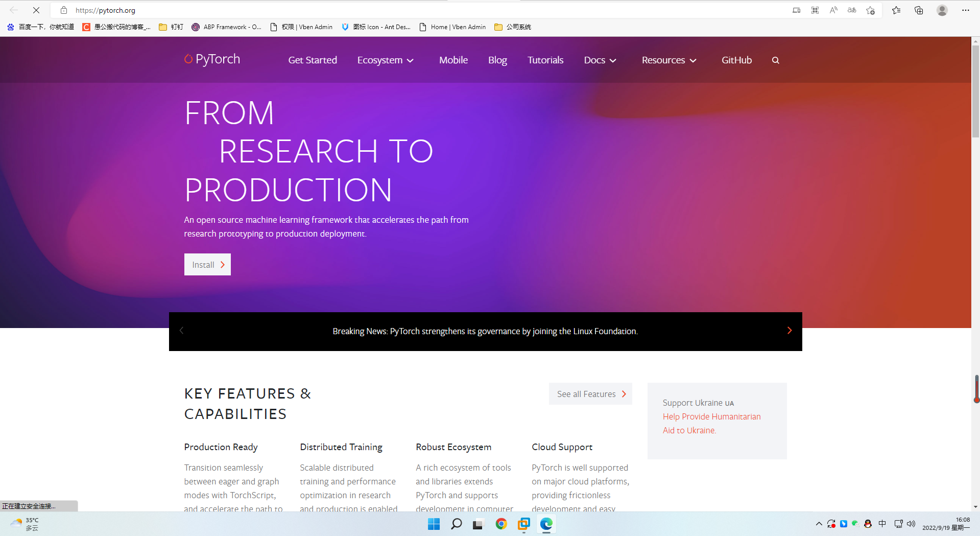Open the Collections icon
The width and height of the screenshot is (980, 536).
click(x=919, y=10)
